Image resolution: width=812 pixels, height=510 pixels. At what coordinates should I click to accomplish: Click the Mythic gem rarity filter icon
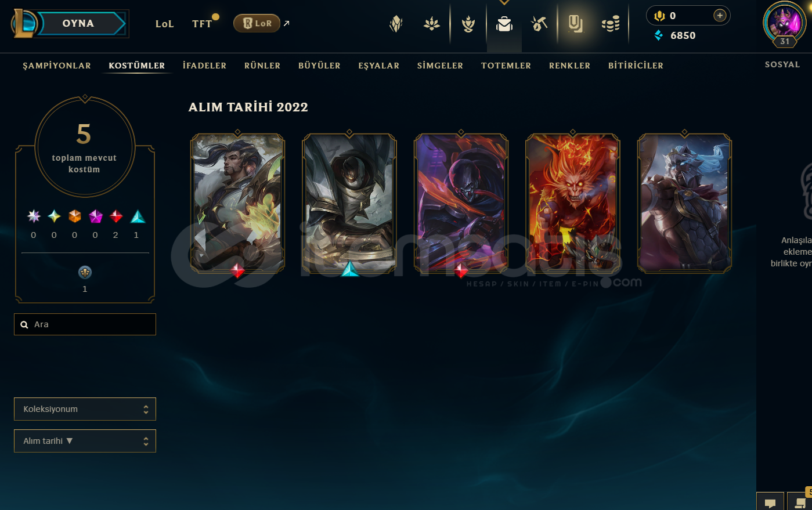point(96,216)
